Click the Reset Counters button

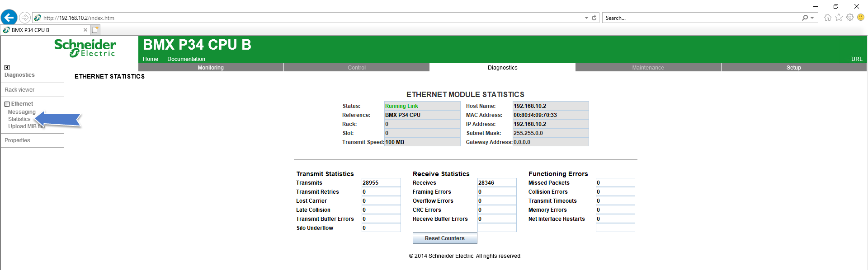coord(445,238)
